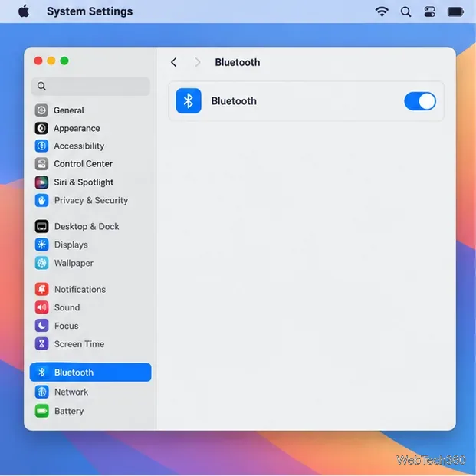
Task: Open Spotlight search in menu bar
Action: [405, 11]
